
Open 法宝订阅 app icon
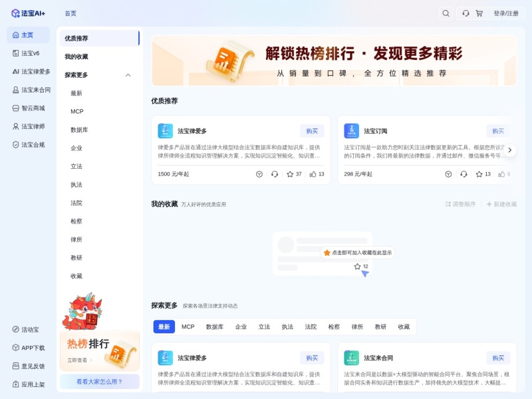(352, 131)
